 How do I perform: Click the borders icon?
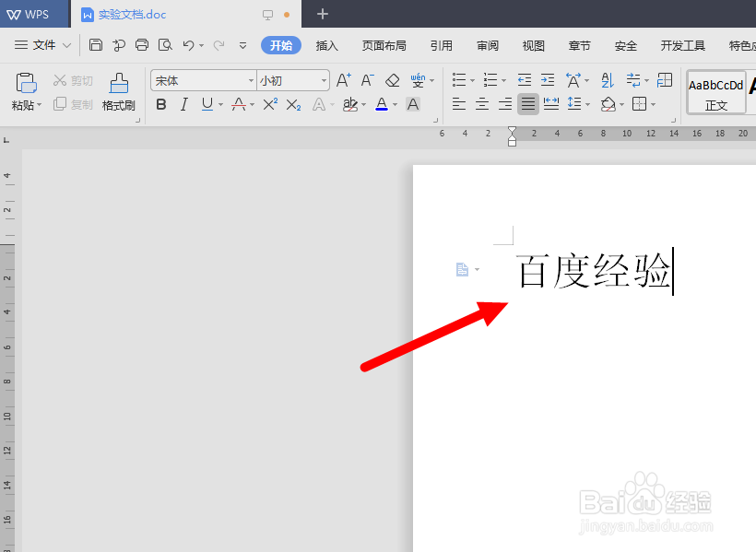click(x=639, y=104)
